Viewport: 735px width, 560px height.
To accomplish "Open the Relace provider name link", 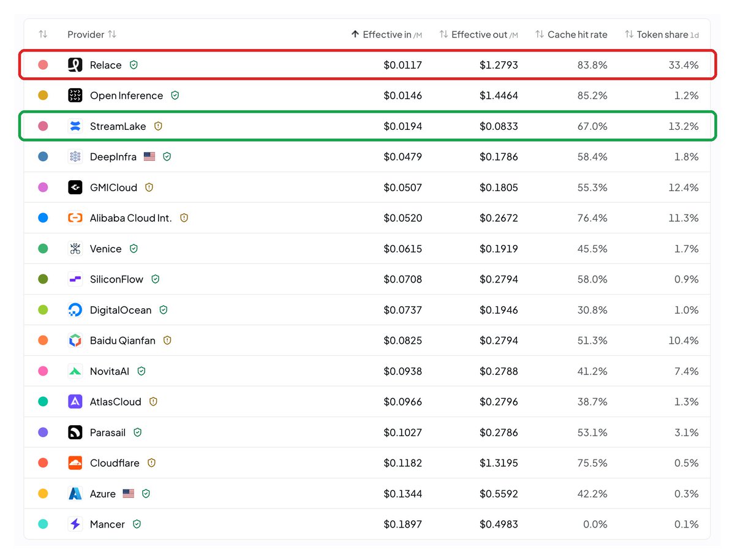I will coord(105,65).
